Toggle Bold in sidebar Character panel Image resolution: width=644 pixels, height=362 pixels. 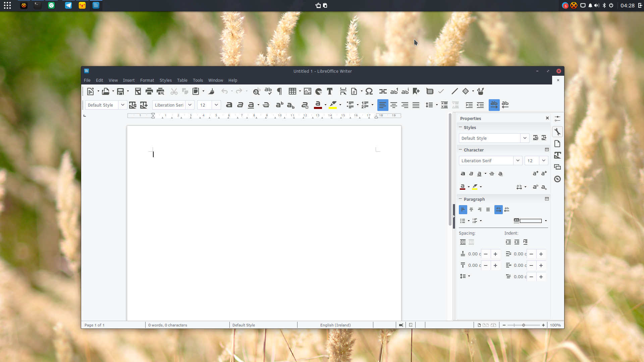463,174
